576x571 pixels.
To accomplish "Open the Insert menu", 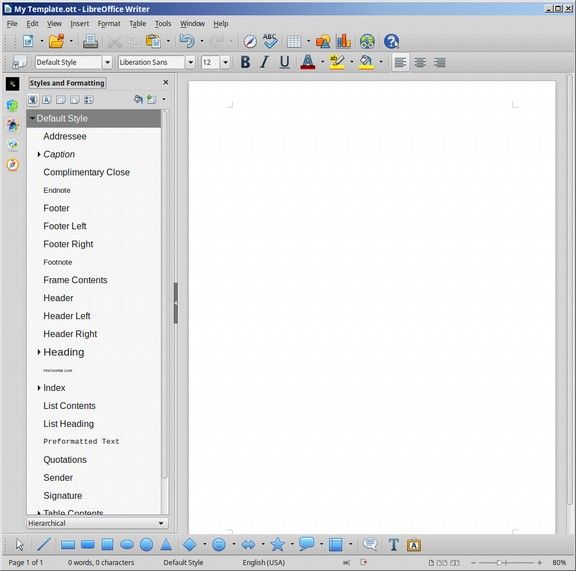I will (x=79, y=24).
